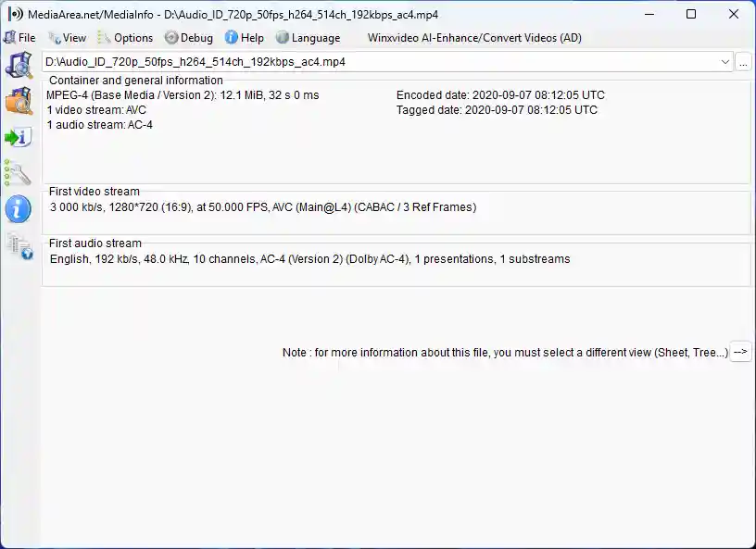Click the Export green arrow sidebar icon
756x549 pixels.
click(19, 137)
